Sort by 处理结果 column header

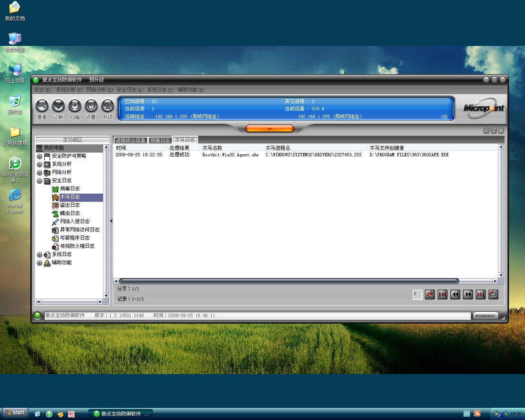[184, 148]
